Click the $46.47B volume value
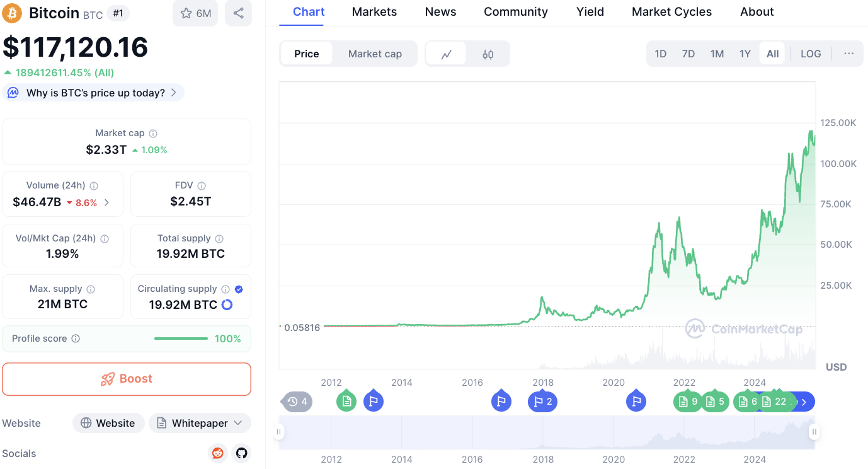868x469 pixels. coord(37,202)
